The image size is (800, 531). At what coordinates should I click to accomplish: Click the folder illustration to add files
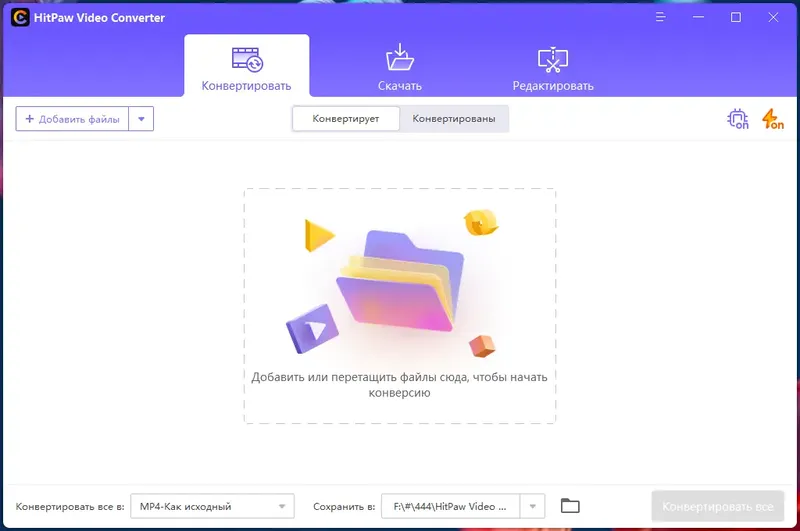pos(399,280)
